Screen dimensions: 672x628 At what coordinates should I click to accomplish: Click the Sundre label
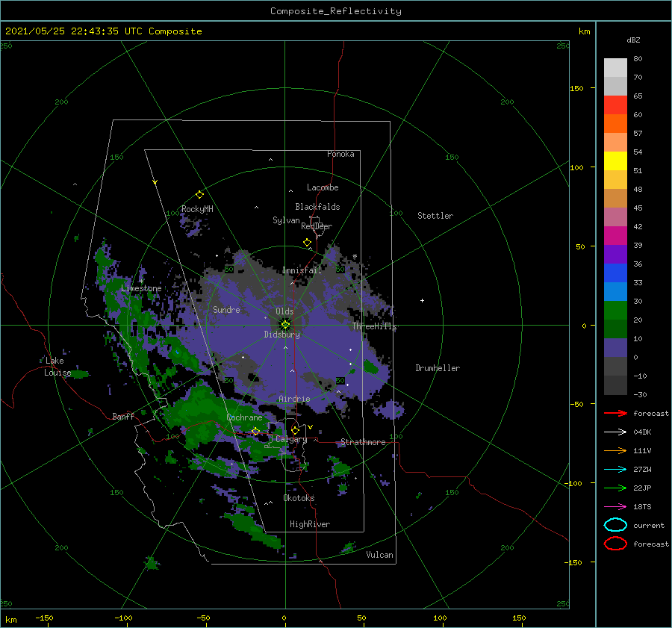[x=227, y=309]
